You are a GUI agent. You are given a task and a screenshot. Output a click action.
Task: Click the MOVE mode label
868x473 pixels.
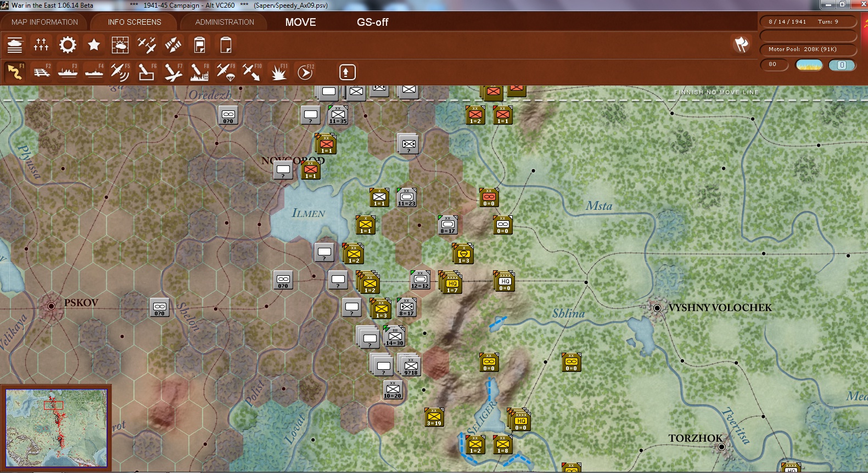point(300,22)
